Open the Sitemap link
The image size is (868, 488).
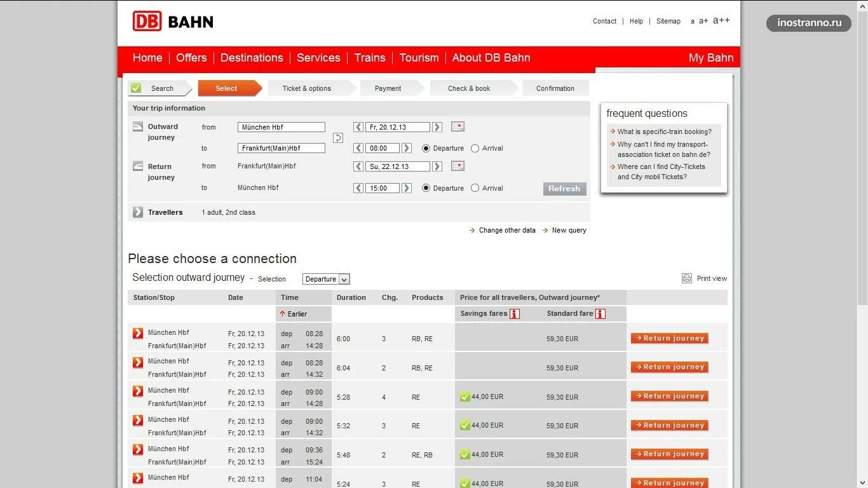click(668, 21)
